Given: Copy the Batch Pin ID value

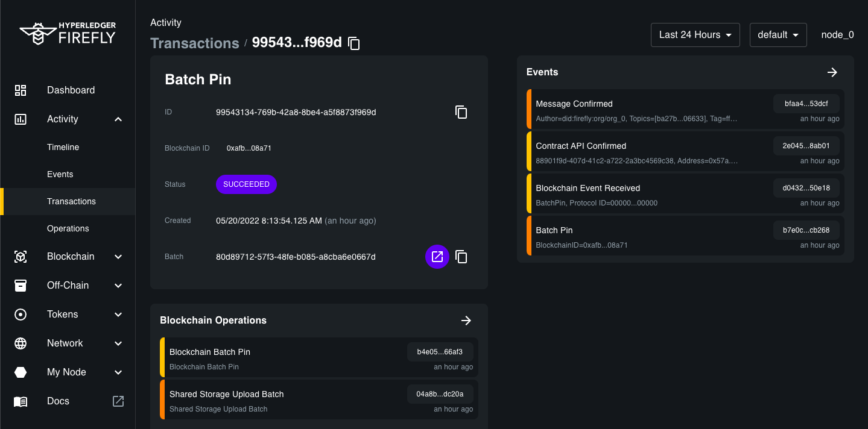Looking at the screenshot, I should (x=461, y=112).
